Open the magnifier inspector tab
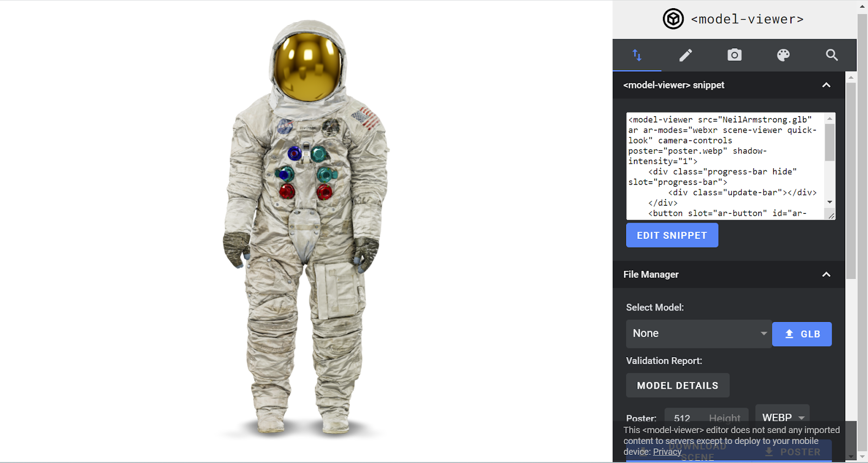 [832, 55]
